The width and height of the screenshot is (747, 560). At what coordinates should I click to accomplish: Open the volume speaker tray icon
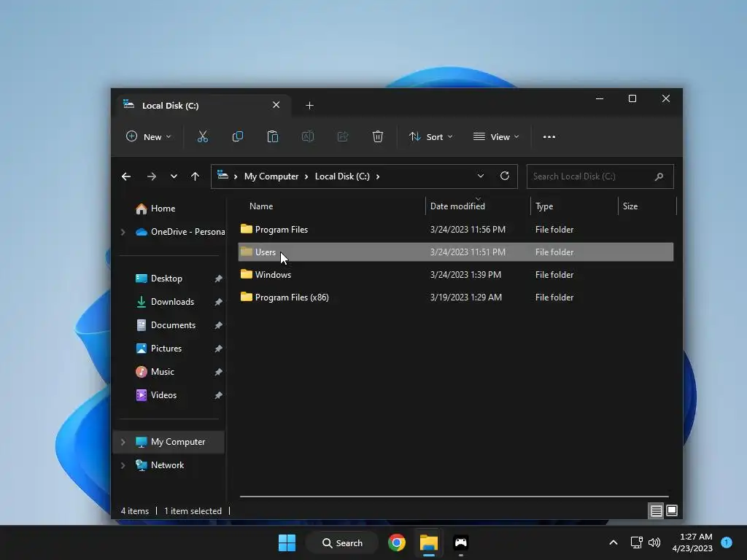654,542
